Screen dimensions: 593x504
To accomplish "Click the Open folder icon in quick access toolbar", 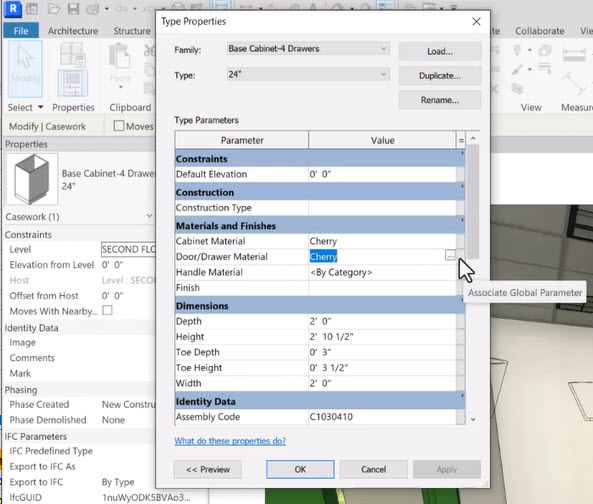I will pos(54,8).
